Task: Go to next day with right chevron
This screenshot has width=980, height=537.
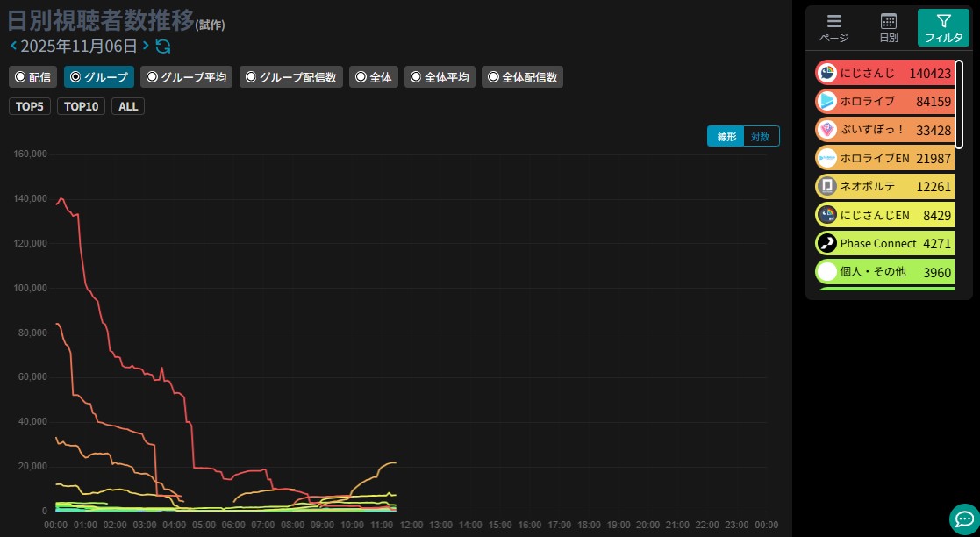Action: 146,46
